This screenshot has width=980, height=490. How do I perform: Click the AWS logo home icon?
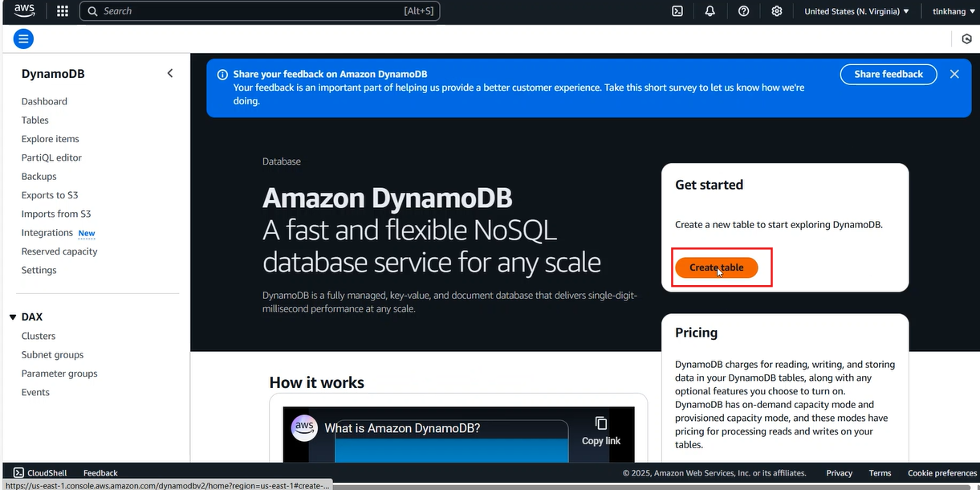[24, 11]
